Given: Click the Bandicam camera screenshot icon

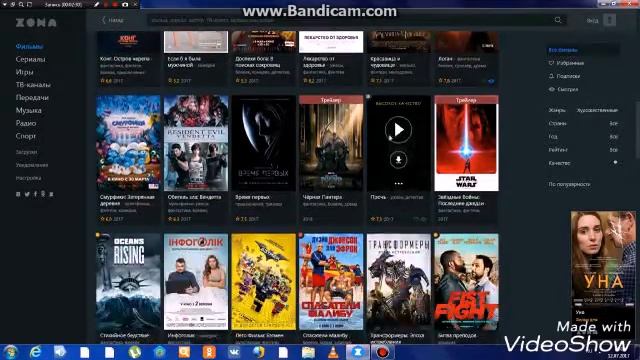Looking at the screenshot, I should 125,4.
